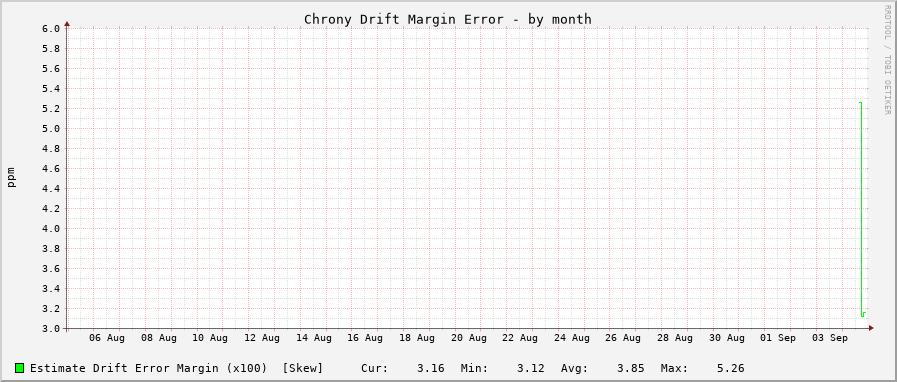Click the 'Max:' label in the legend
The image size is (897, 382).
[674, 368]
